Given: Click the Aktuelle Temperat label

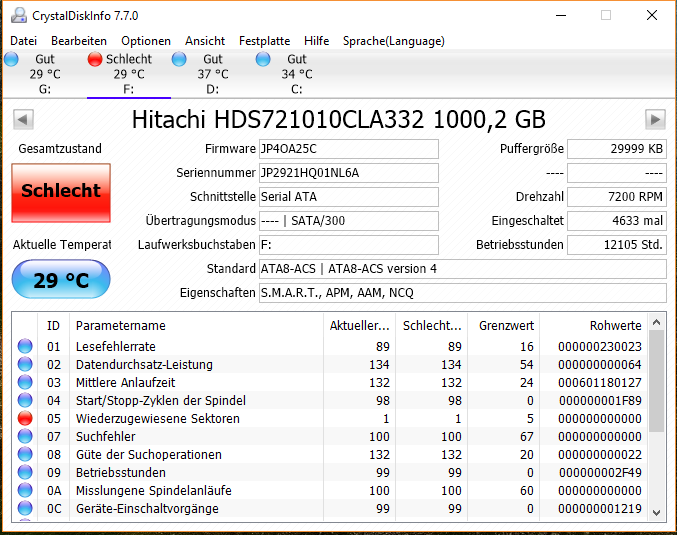Looking at the screenshot, I should 62,244.
